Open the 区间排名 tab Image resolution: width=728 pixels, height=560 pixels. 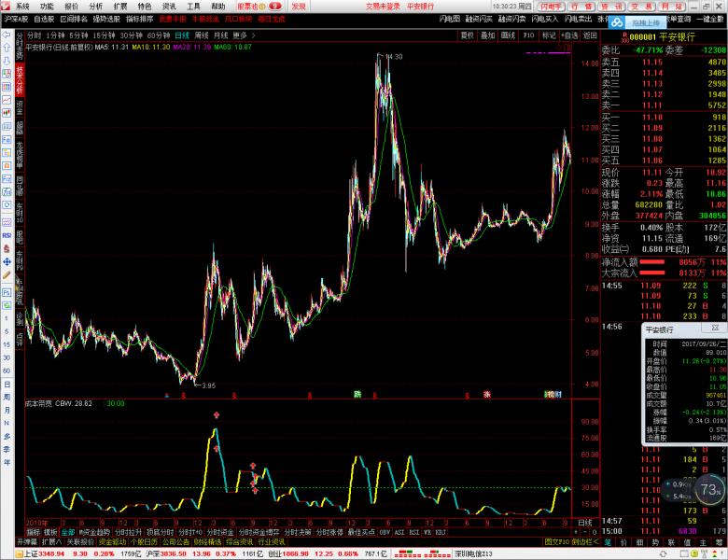[x=74, y=19]
